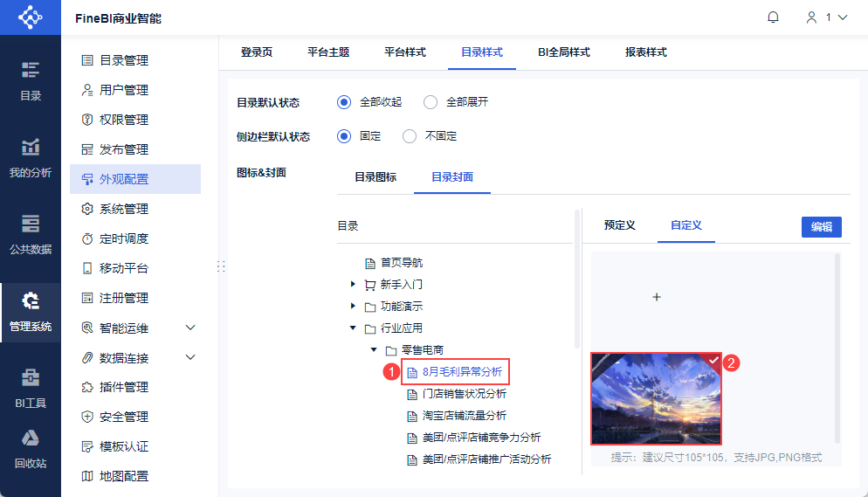Click the directory tree vertical scrollbar
Image resolution: width=868 pixels, height=497 pixels.
click(x=577, y=280)
